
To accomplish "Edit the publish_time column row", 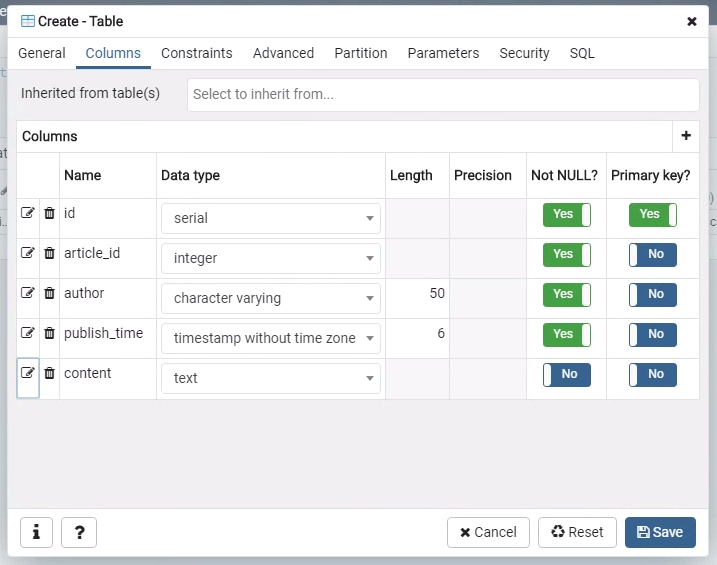I will [28, 334].
